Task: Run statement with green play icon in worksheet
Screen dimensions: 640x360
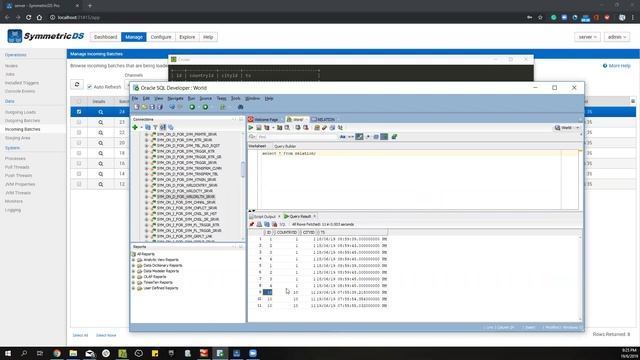Action: (x=251, y=128)
